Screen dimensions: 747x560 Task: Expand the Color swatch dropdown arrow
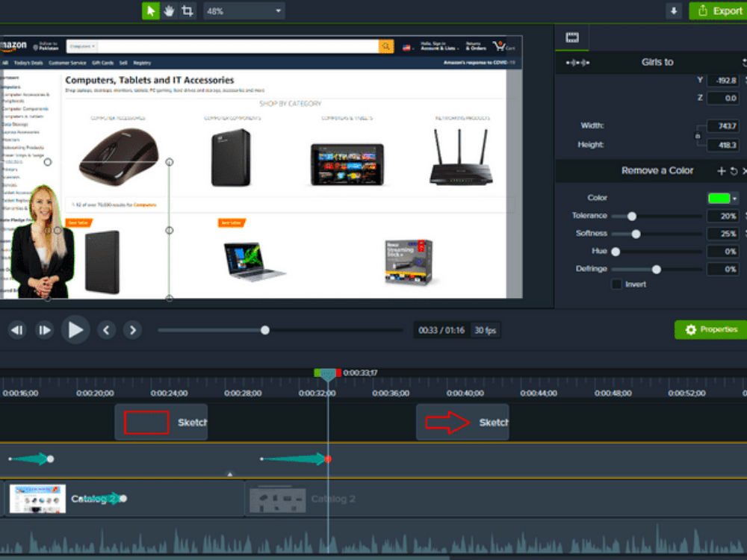(x=734, y=198)
